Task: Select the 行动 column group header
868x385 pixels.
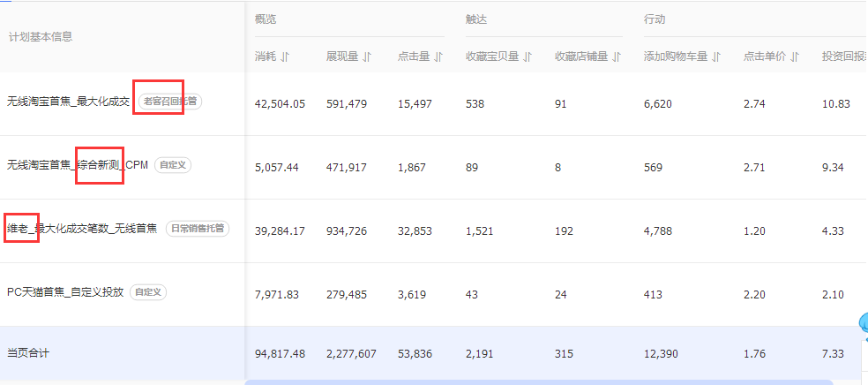Action: [x=655, y=19]
